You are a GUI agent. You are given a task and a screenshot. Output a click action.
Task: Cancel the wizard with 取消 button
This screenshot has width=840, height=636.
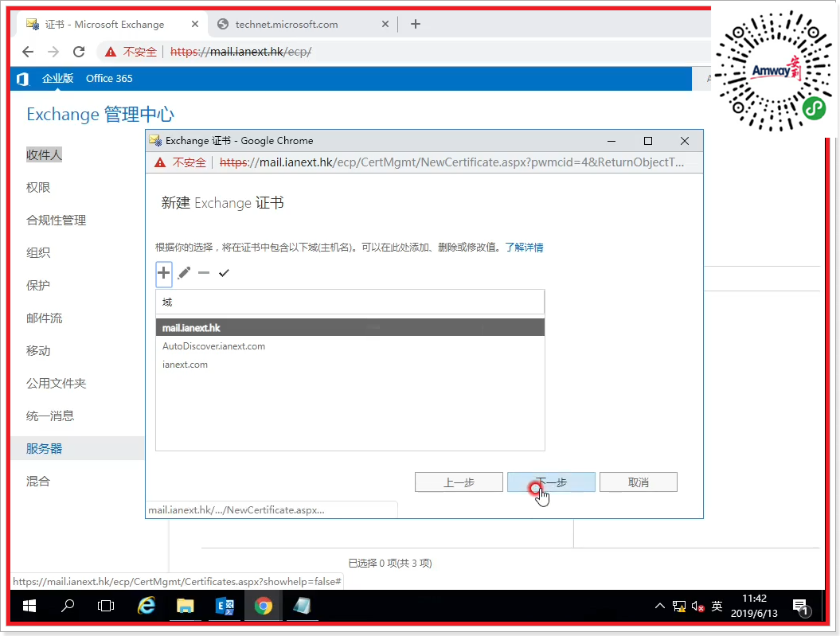tap(638, 482)
